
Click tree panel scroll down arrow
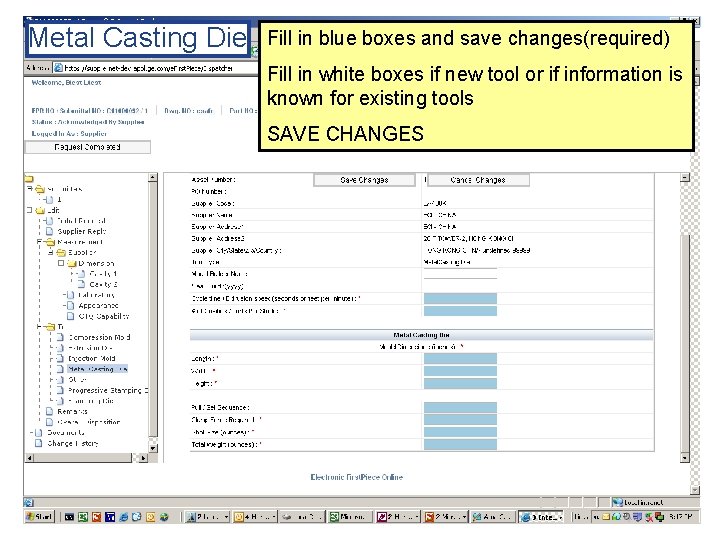pos(153,448)
